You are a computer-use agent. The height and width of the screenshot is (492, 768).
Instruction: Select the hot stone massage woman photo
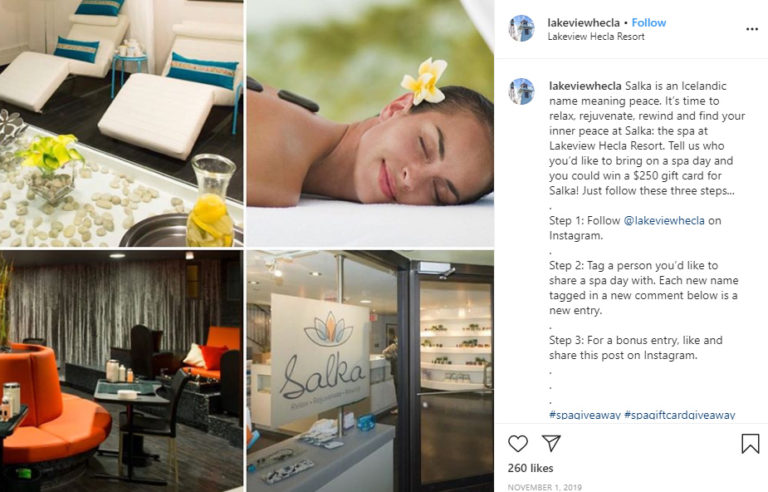pyautogui.click(x=370, y=123)
